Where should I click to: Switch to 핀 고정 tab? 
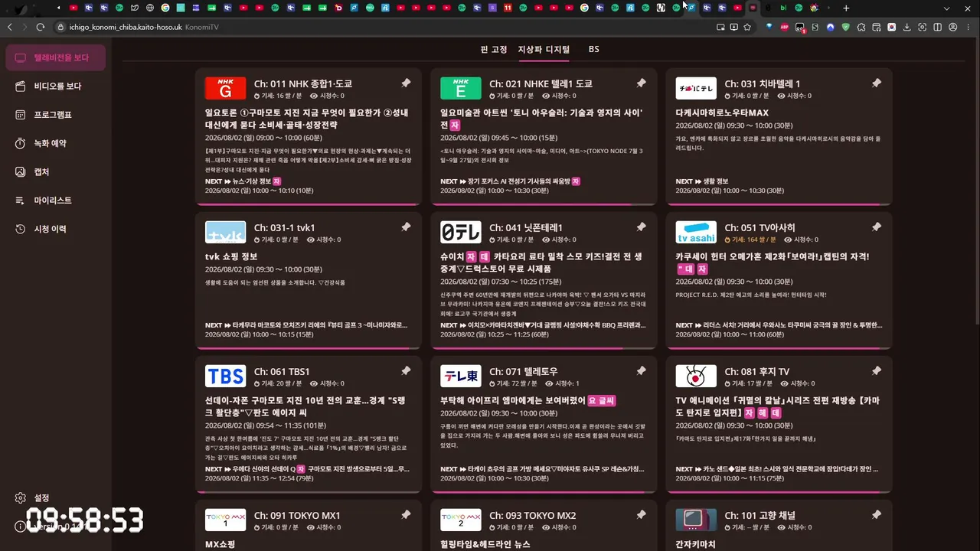point(494,49)
